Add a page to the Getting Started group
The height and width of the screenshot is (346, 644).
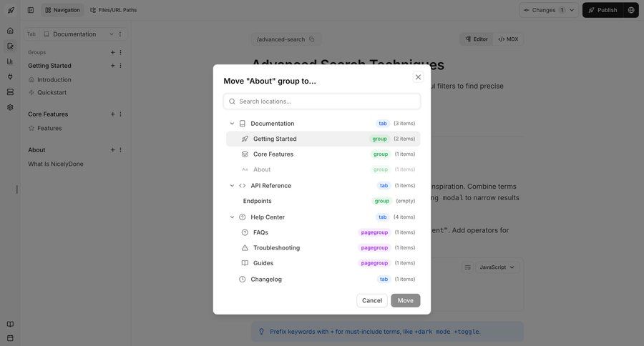pos(112,66)
